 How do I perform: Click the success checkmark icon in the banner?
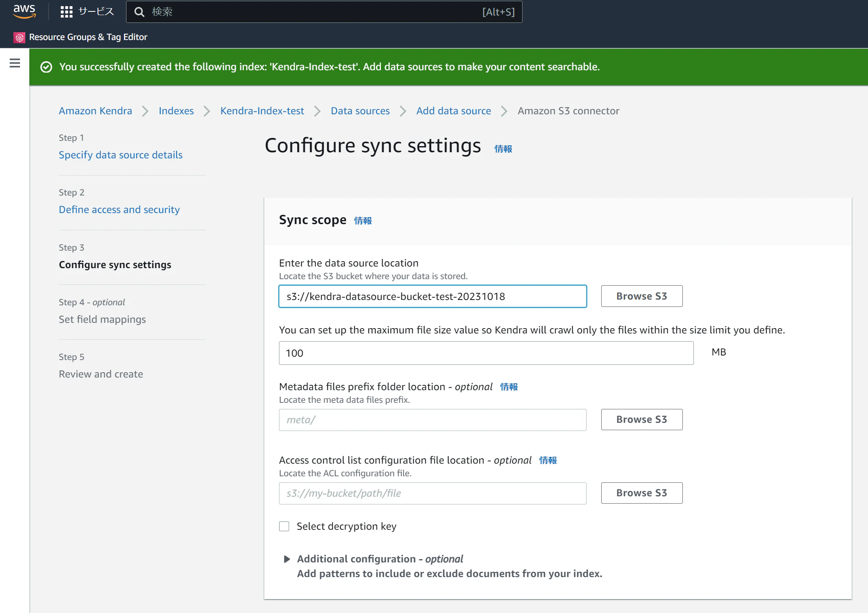[46, 67]
